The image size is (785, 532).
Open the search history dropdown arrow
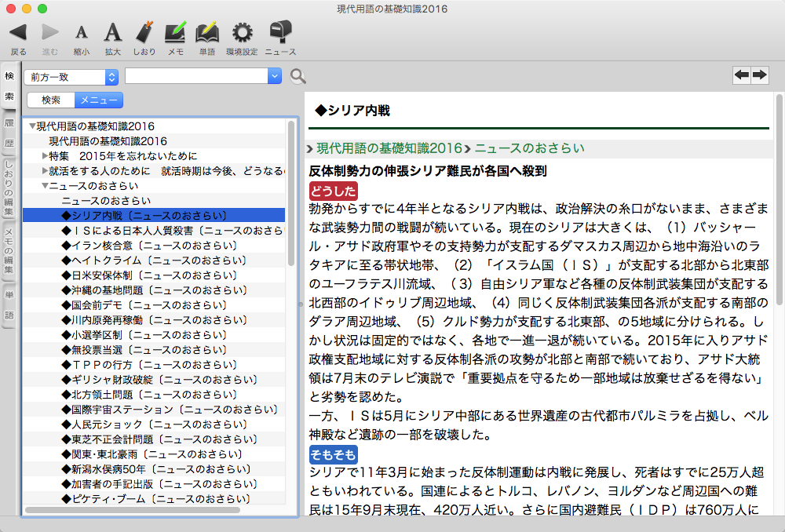point(274,76)
